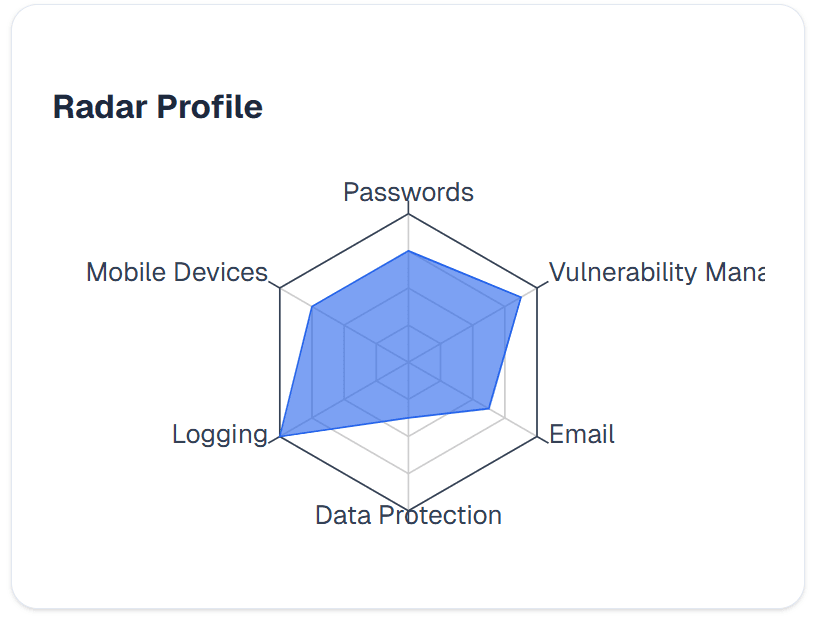The width and height of the screenshot is (813, 619).
Task: Select the Email data point on the blue polygon
Action: click(x=489, y=408)
